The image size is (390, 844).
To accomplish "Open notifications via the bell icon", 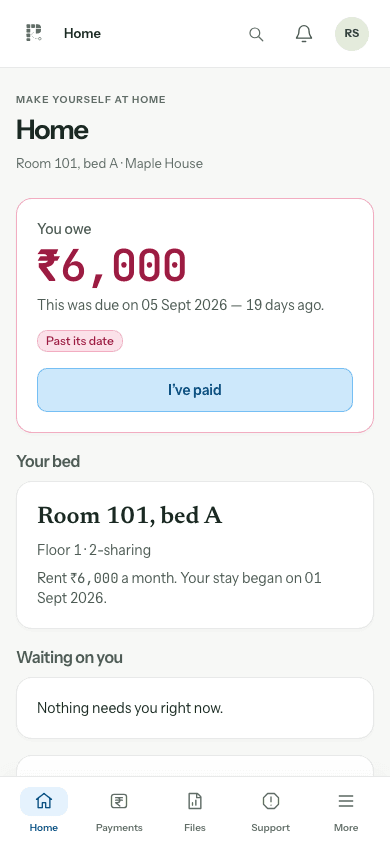I will point(304,34).
